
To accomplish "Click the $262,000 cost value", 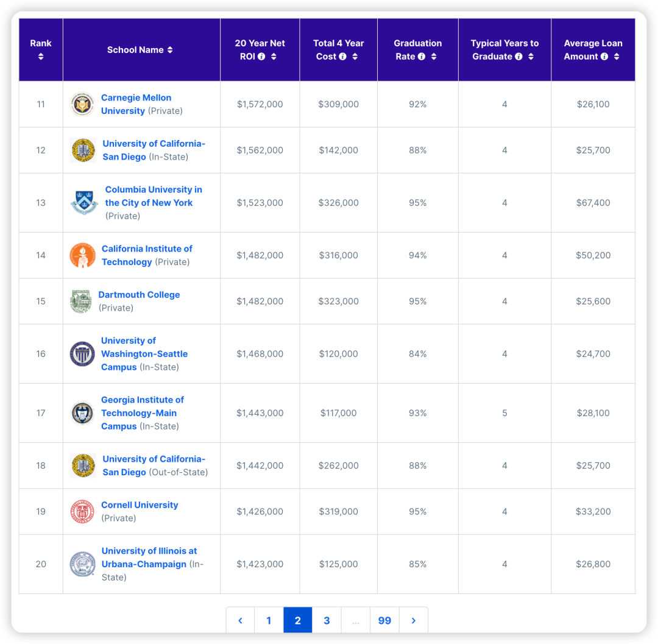I will (339, 465).
